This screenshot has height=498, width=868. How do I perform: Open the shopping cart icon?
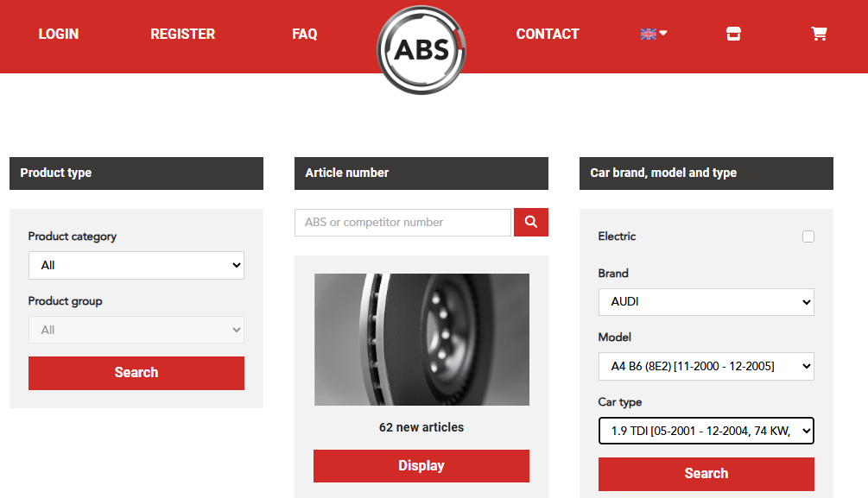coord(819,34)
